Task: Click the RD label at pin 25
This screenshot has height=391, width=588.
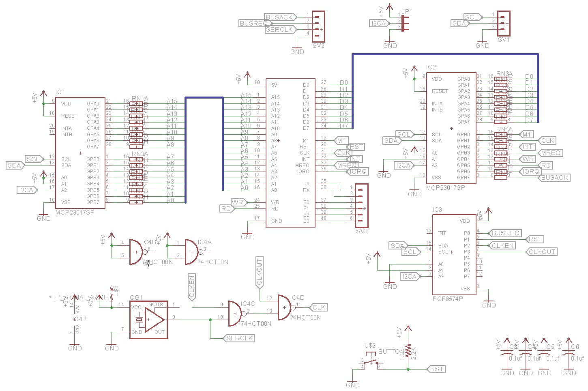Action: coord(227,208)
